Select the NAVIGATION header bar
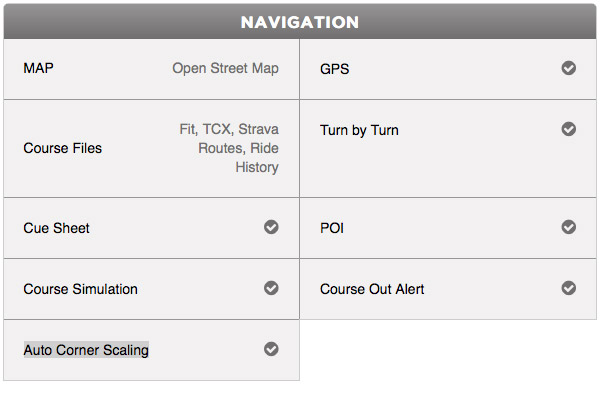This screenshot has width=600, height=405. coord(300,21)
